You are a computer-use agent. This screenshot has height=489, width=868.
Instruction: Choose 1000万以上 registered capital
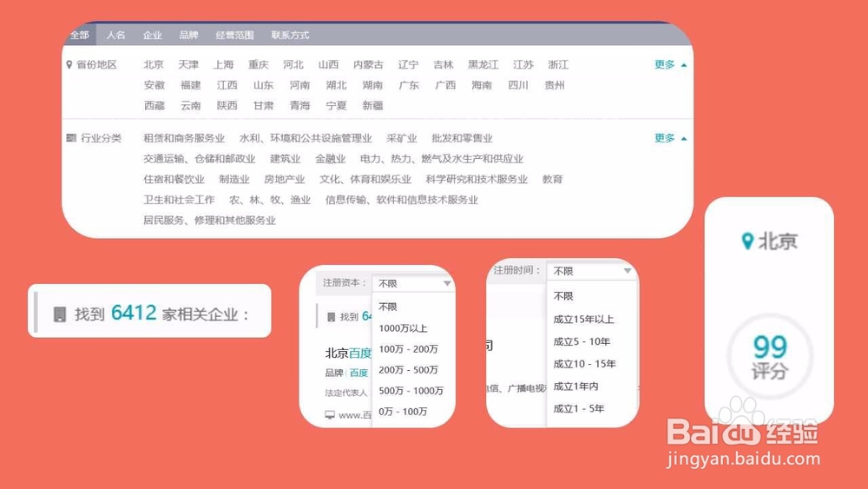click(x=403, y=328)
